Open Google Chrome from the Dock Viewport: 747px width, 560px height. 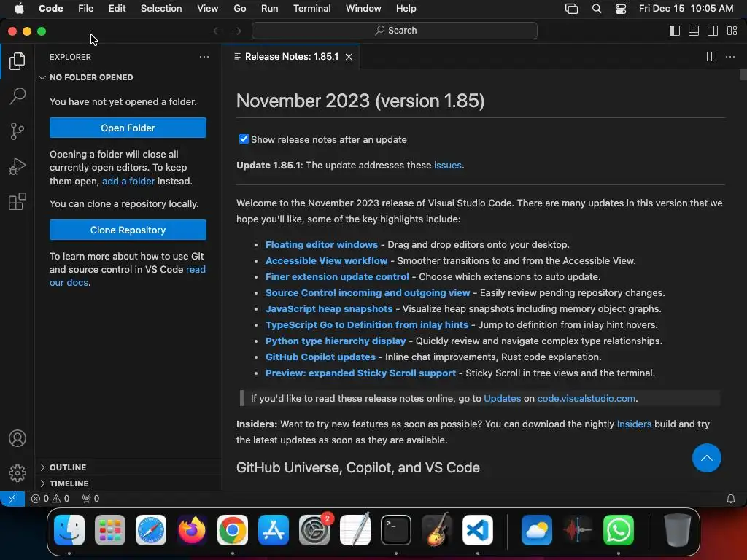(233, 530)
